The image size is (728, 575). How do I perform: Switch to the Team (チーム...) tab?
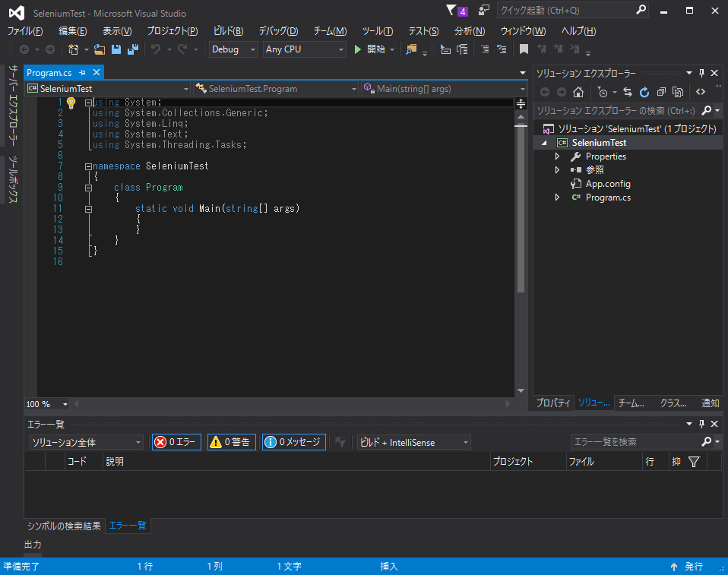[x=631, y=403]
